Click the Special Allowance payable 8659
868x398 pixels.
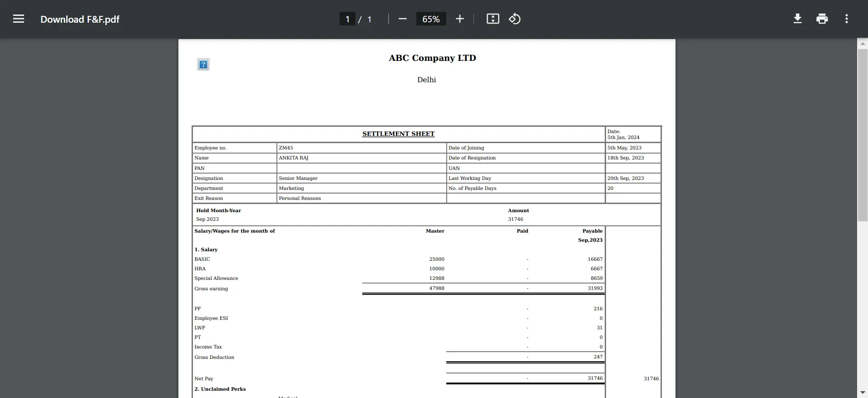pos(597,278)
